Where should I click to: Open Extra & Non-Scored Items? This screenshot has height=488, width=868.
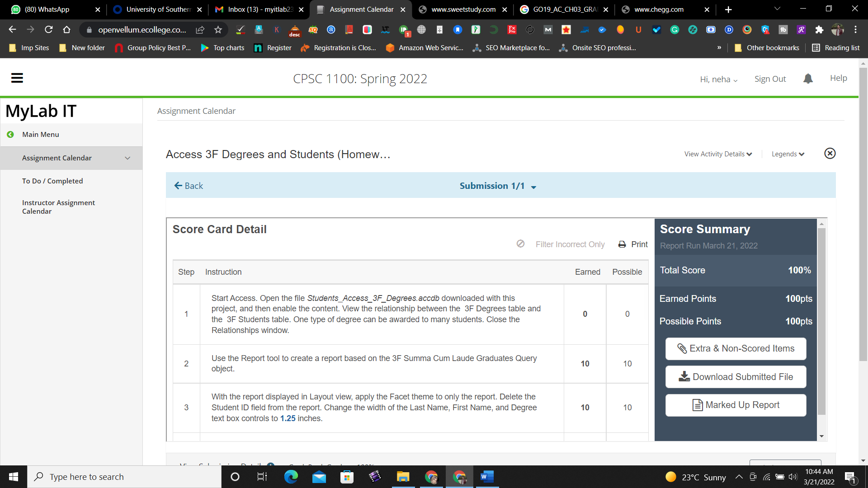tap(736, 349)
